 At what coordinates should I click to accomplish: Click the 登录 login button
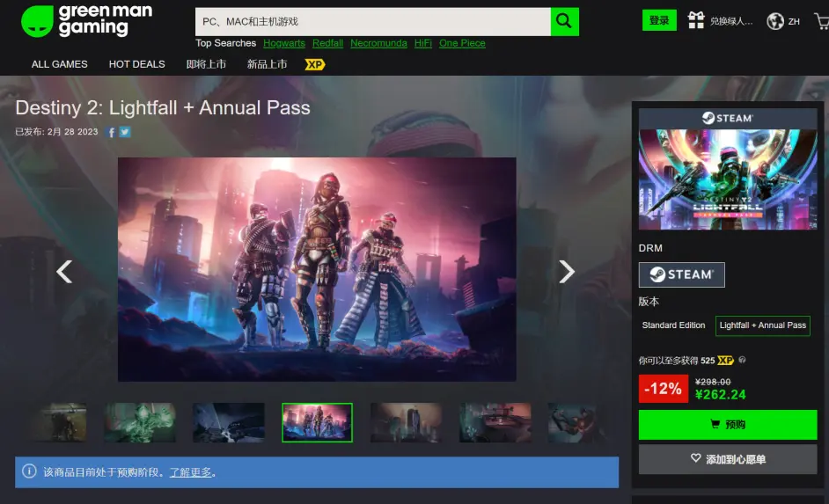pos(659,20)
